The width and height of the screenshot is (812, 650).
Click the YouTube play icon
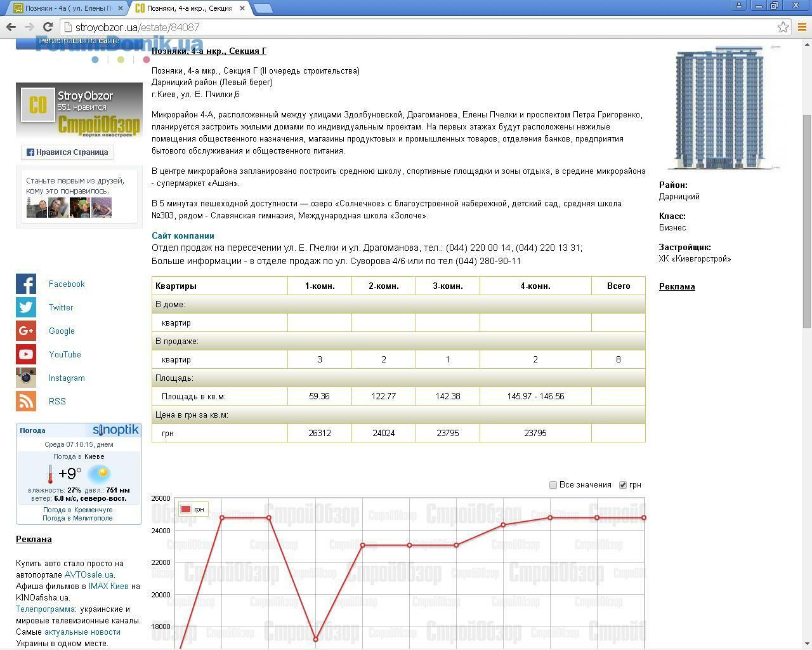[x=26, y=355]
